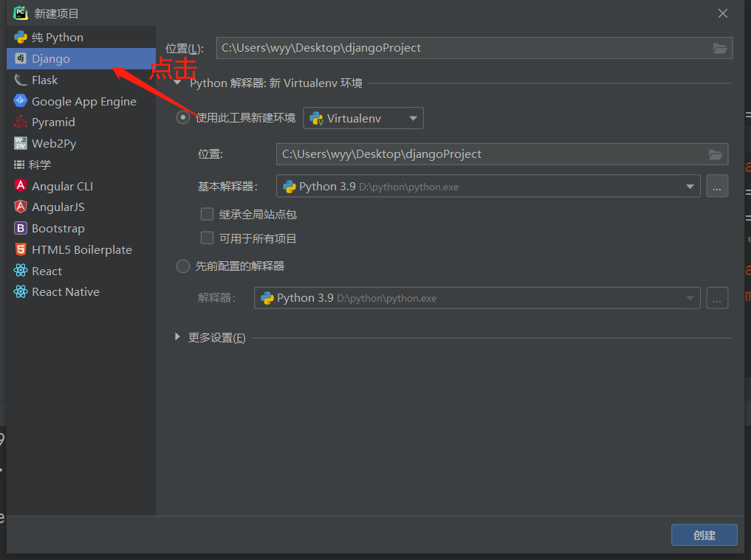This screenshot has width=751, height=560.
Task: Click Python icon in base interpreter field
Action: coord(289,187)
